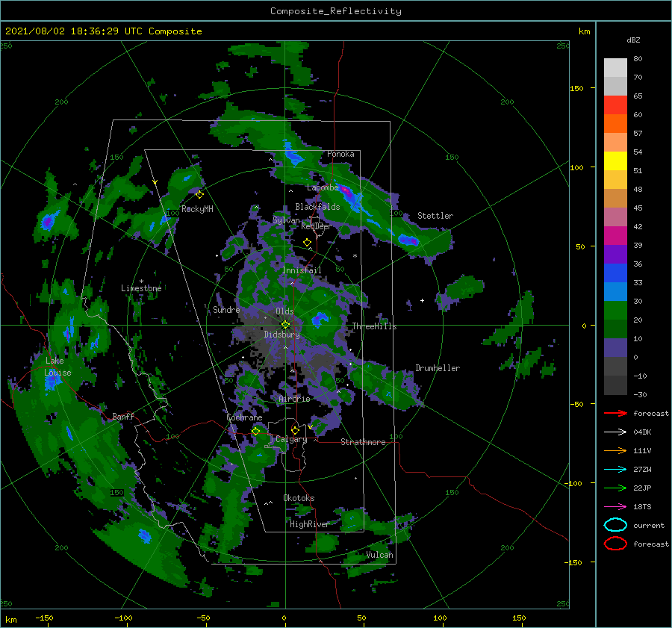Select the slate purple 10-0 dBZ swatch
The image size is (672, 628).
pos(615,348)
